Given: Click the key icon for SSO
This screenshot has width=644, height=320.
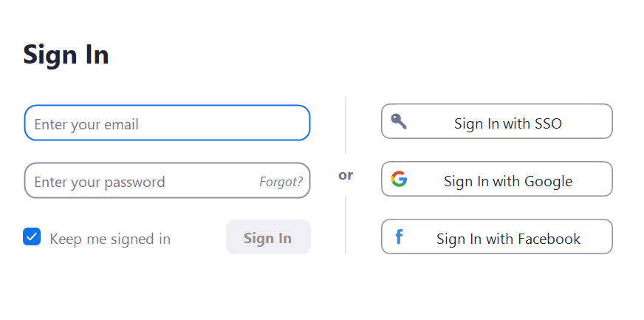Looking at the screenshot, I should pyautogui.click(x=398, y=121).
